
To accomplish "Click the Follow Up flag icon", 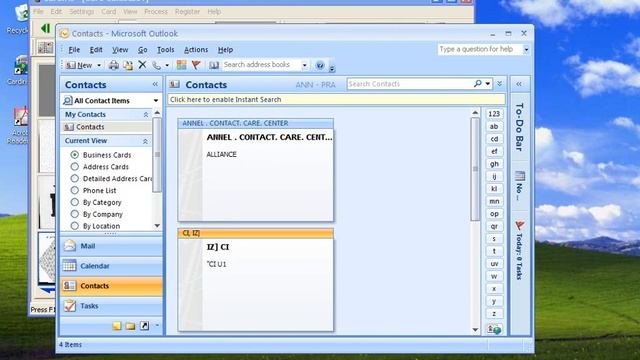I will (x=196, y=65).
